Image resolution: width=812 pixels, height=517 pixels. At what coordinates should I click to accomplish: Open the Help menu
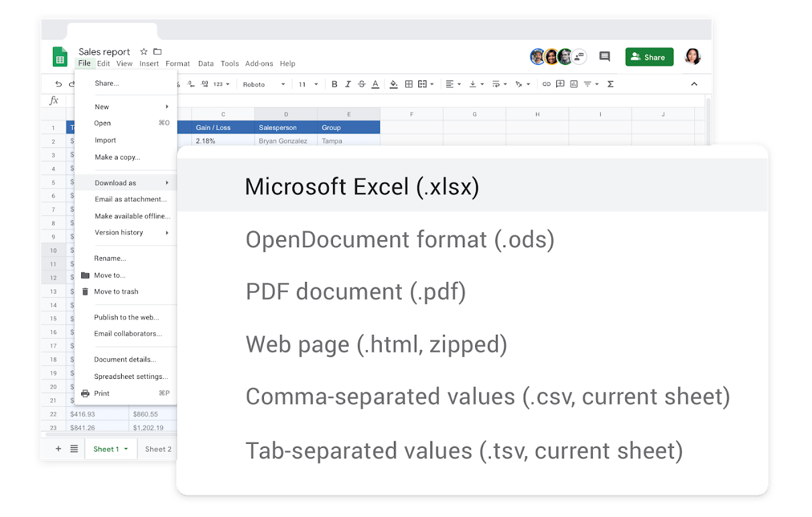[x=288, y=64]
